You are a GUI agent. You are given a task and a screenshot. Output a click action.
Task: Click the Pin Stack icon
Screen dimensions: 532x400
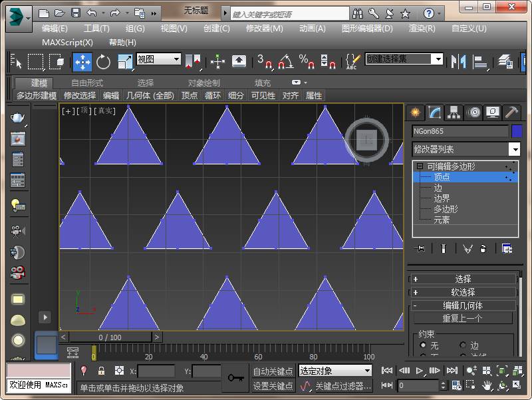[420, 249]
